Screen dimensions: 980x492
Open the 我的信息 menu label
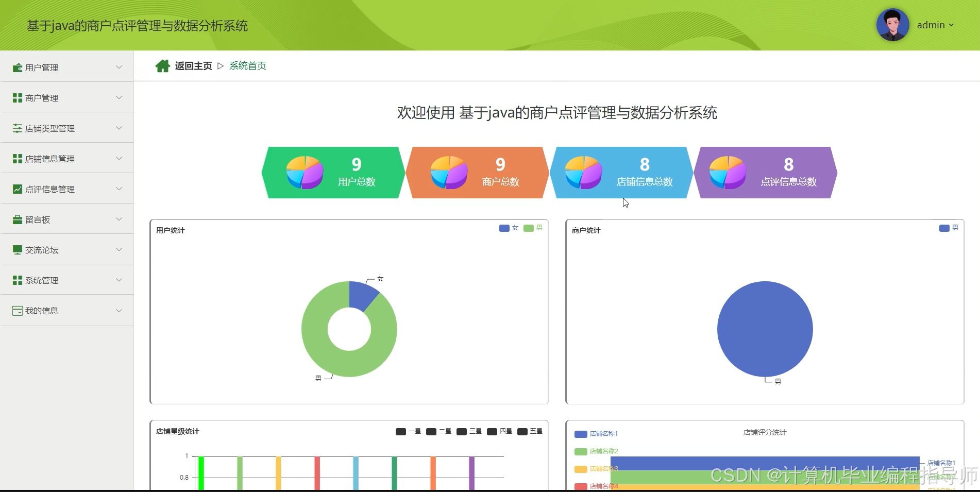pos(42,311)
